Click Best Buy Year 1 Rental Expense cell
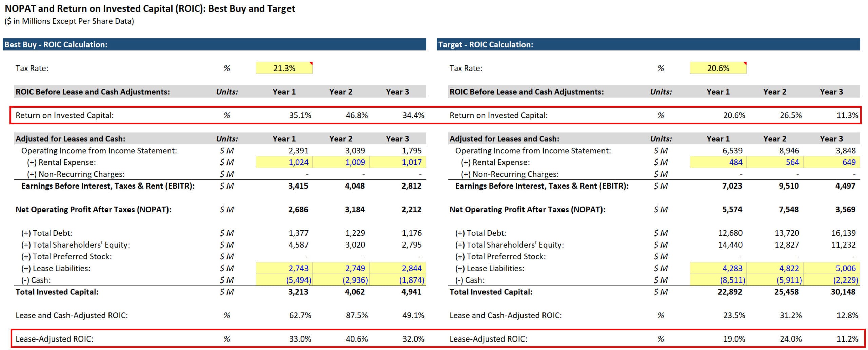868x350 pixels. coord(284,162)
